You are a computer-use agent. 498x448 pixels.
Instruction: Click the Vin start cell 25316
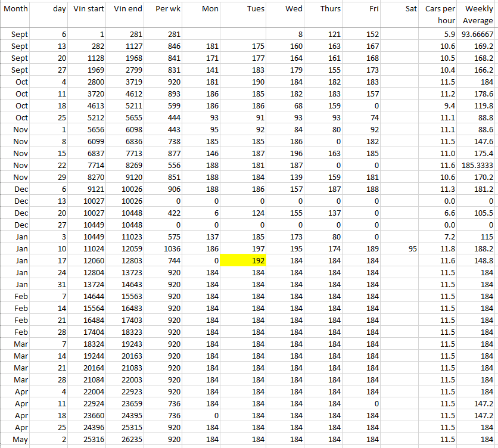coord(88,439)
